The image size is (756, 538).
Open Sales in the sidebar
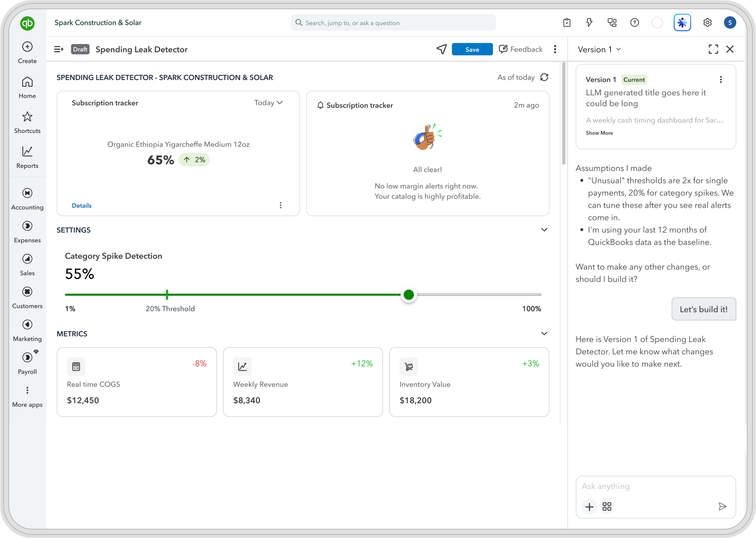point(27,265)
